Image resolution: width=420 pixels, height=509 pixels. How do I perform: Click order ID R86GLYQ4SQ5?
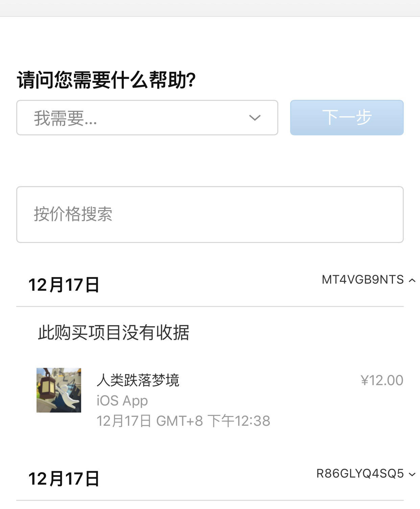point(360,474)
